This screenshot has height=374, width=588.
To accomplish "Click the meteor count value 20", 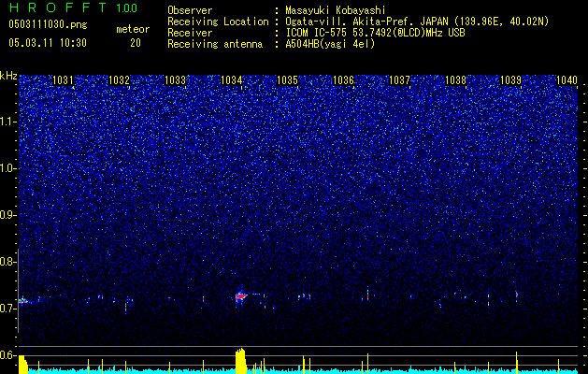I will tap(136, 43).
